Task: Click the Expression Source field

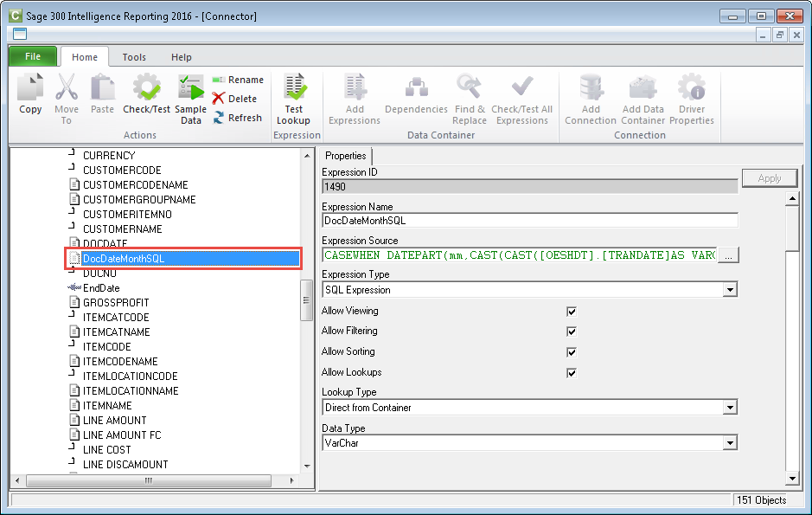Action: [x=520, y=255]
